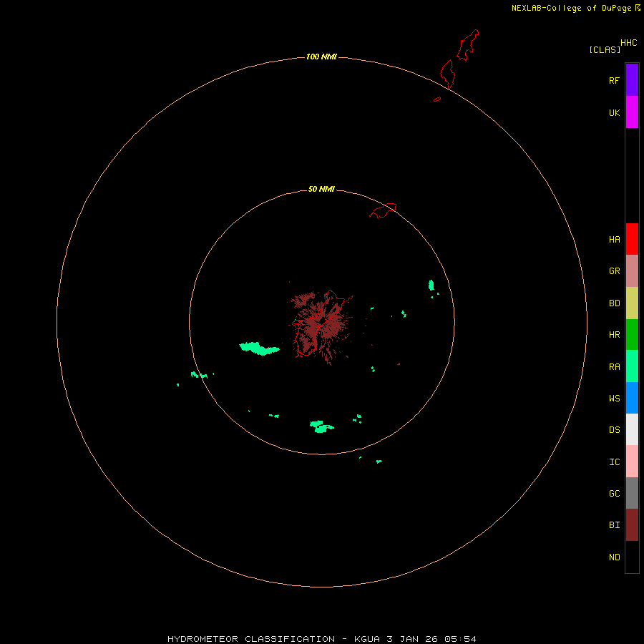Select the GR legend color block
Viewport: 644px width, 644px height.
(x=632, y=271)
